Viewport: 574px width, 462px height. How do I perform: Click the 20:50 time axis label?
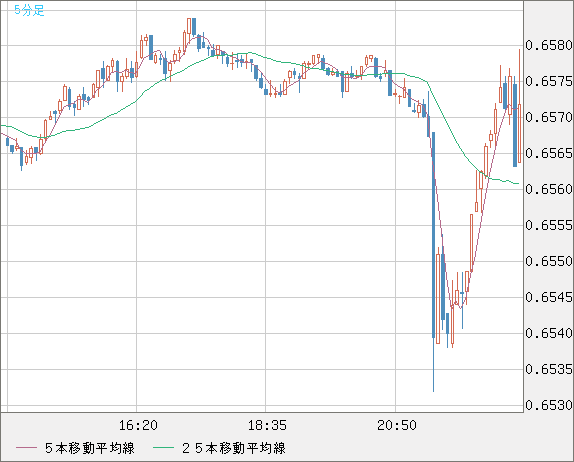397,425
